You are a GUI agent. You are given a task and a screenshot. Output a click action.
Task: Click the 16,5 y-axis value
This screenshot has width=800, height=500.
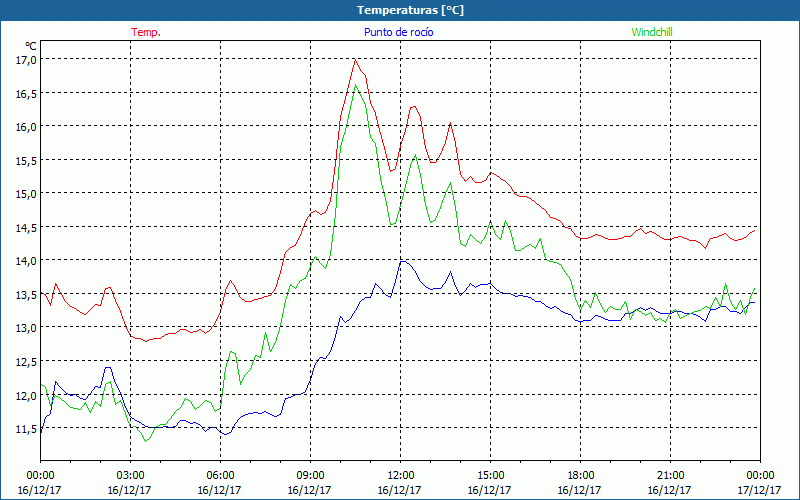pos(27,93)
